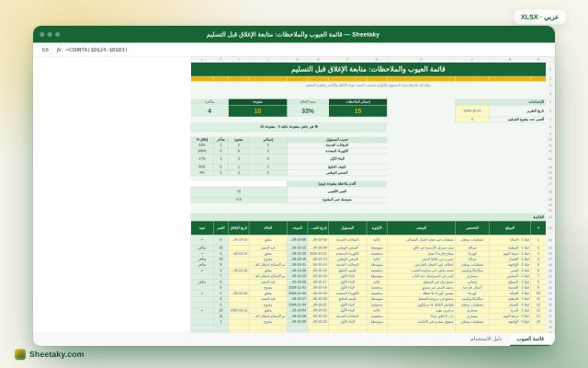Select the الإعدادات settings section header
This screenshot has width=588, height=368.
pyautogui.click(x=500, y=102)
